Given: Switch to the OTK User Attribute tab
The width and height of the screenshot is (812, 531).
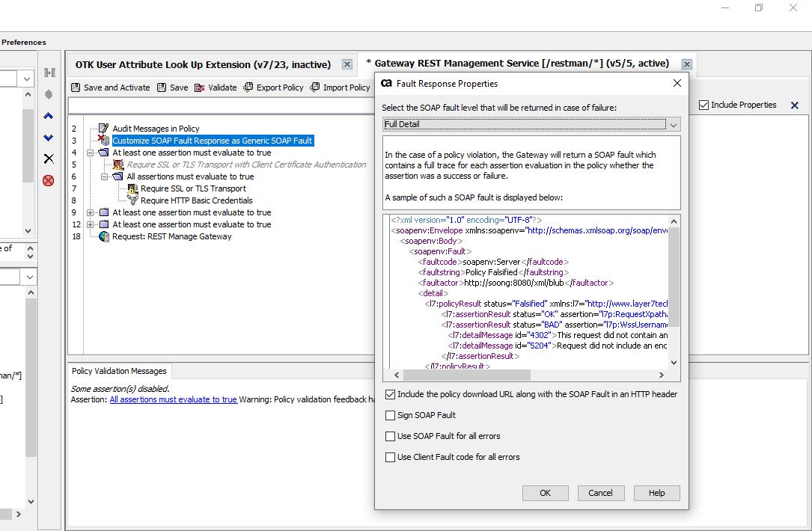Looking at the screenshot, I should [x=202, y=64].
